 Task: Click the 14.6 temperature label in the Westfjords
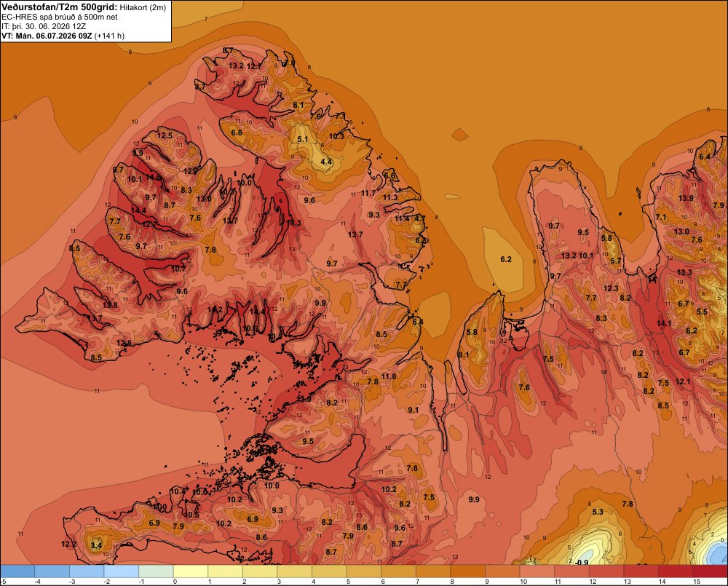(153, 177)
